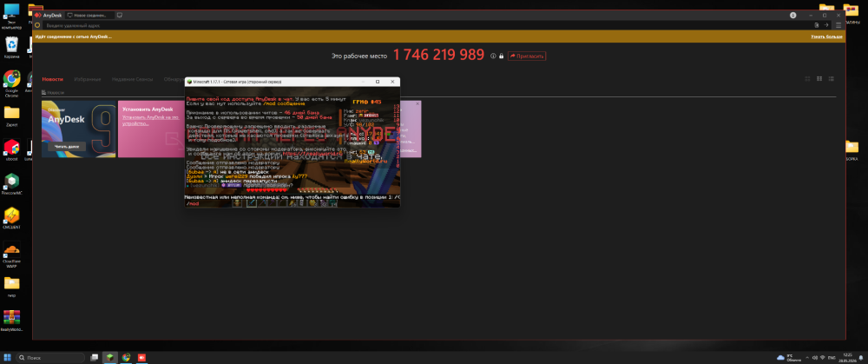Open the "Избранные" tab in AnyDesk
Viewport: 868px width, 364px height.
[x=88, y=79]
